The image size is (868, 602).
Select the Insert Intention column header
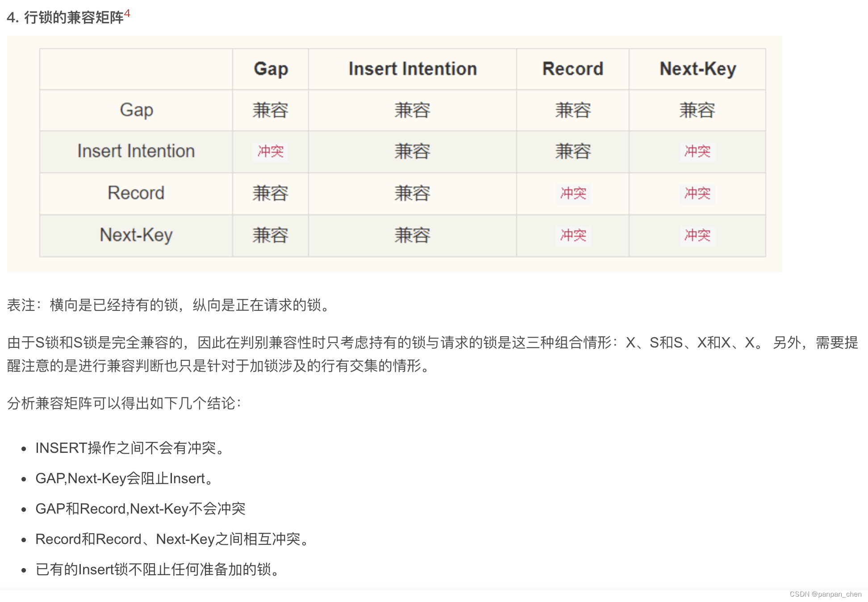coord(413,69)
